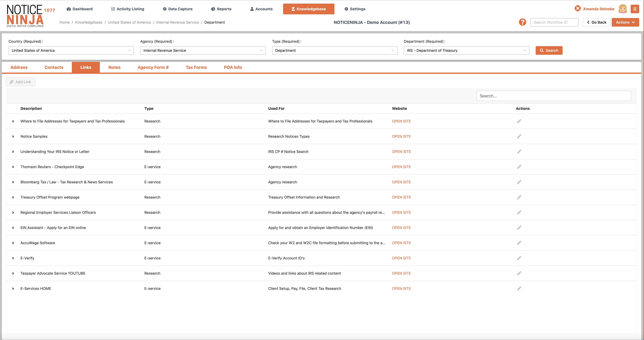Viewport: 644px width, 340px height.
Task: Click Internal Revenue Service breadcrumb link
Action: pyautogui.click(x=177, y=22)
